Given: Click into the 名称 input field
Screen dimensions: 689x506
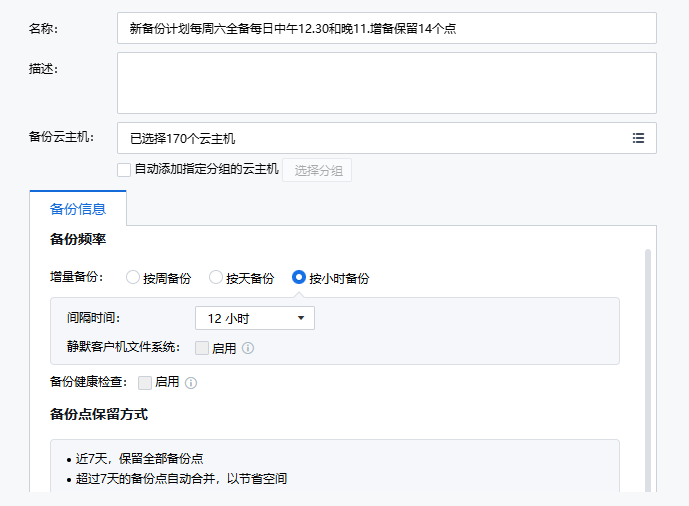Looking at the screenshot, I should pyautogui.click(x=386, y=28).
